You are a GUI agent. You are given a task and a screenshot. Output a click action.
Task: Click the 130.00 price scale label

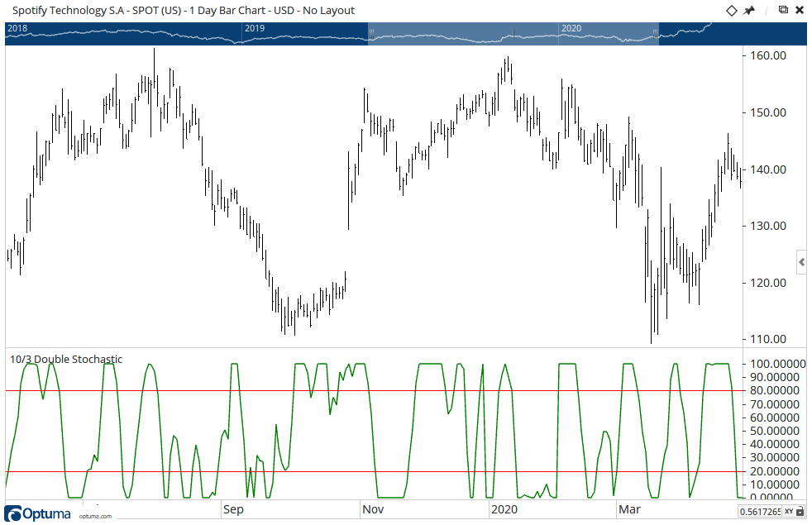(768, 227)
